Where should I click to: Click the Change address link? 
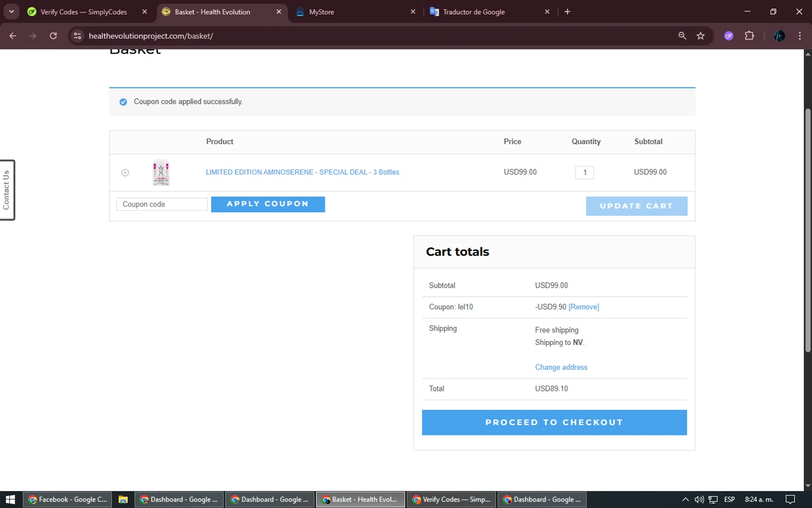click(x=561, y=367)
